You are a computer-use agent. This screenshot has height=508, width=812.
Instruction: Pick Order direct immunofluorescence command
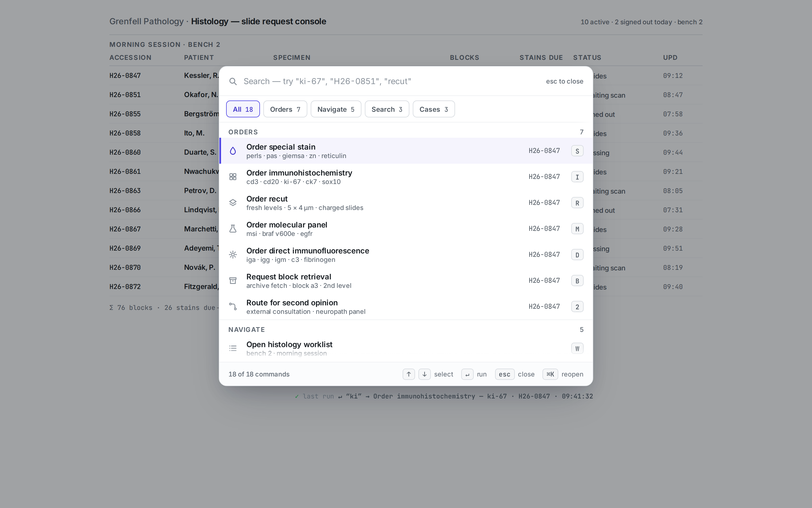406,255
